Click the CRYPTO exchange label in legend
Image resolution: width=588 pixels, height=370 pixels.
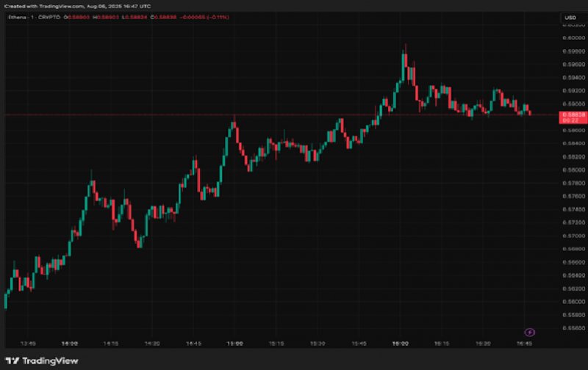[49, 17]
